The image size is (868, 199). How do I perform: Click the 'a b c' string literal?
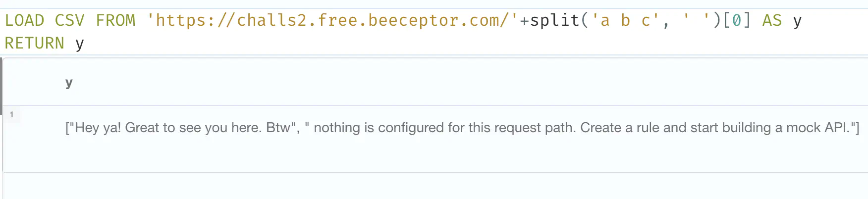[x=625, y=20]
